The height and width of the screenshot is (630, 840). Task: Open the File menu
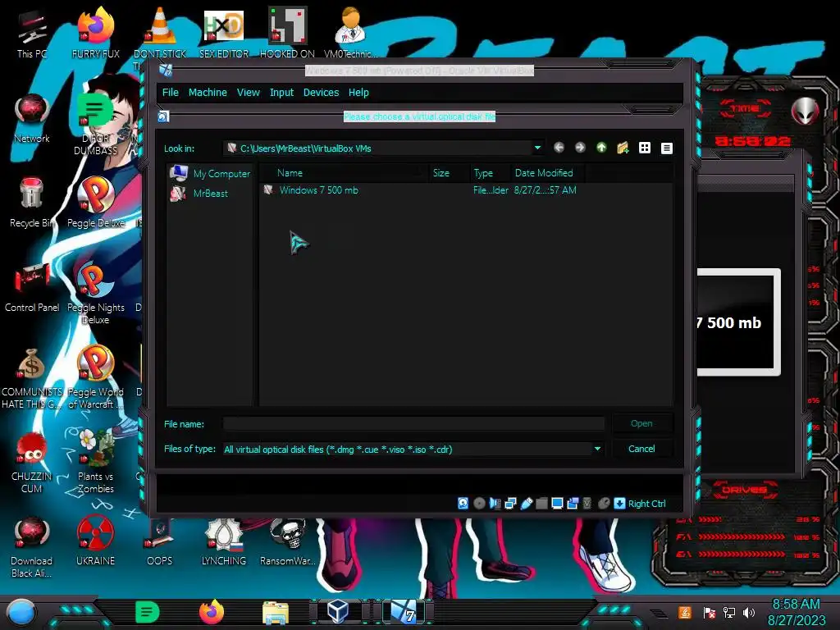(x=171, y=92)
